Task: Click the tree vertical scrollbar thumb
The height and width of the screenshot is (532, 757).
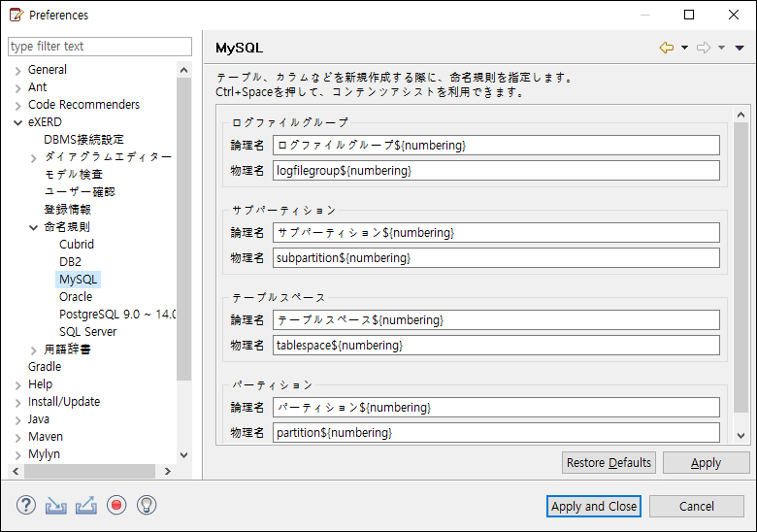Action: click(184, 229)
